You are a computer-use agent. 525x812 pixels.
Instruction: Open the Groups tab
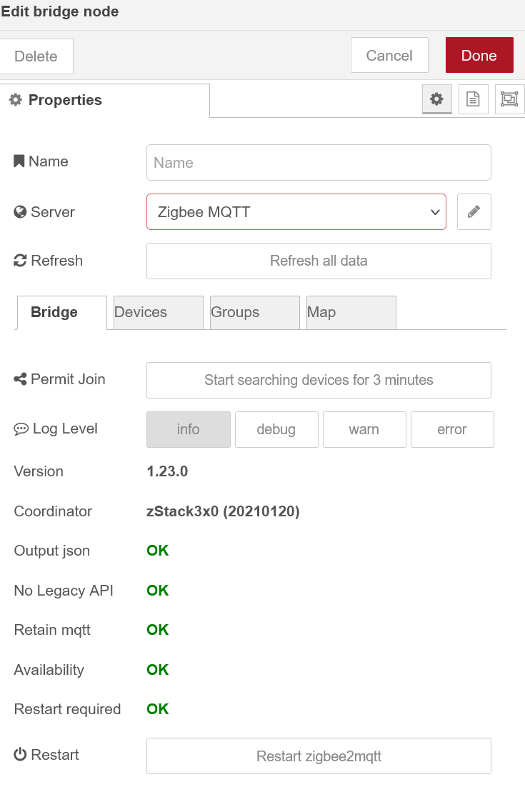tap(254, 312)
